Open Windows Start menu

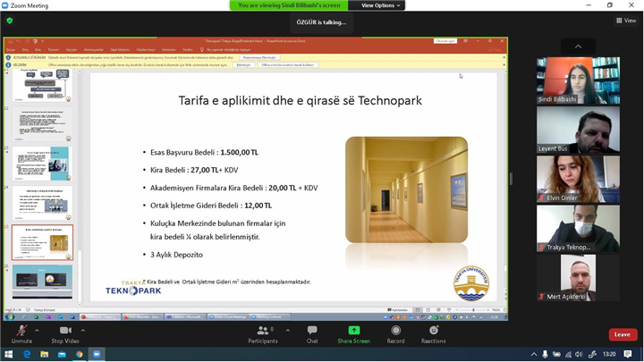coord(8,354)
